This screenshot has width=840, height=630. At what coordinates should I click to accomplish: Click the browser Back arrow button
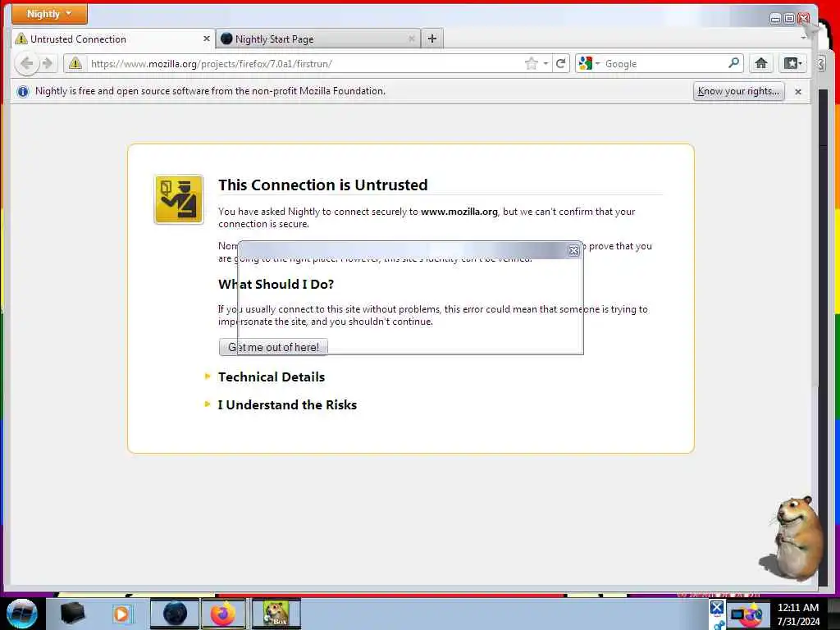[x=26, y=64]
